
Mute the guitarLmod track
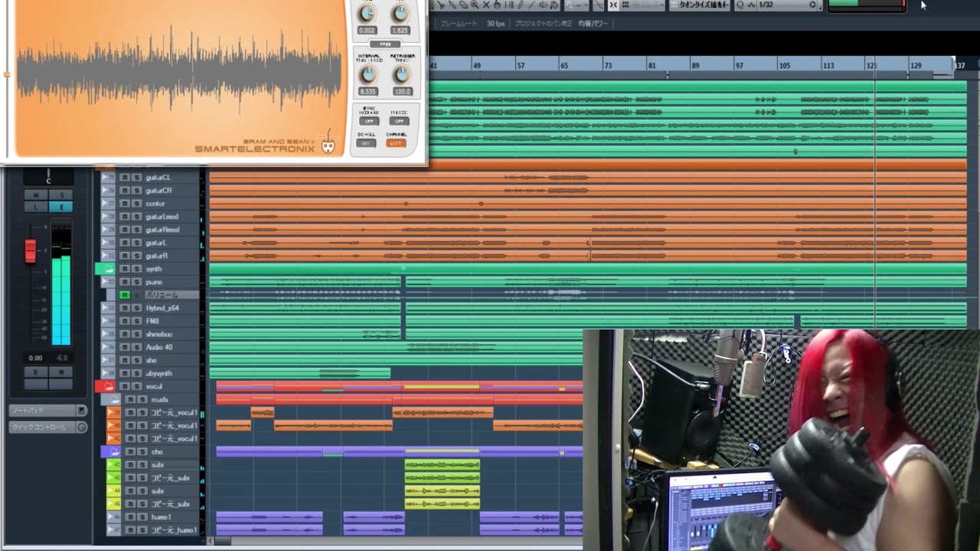pyautogui.click(x=125, y=217)
